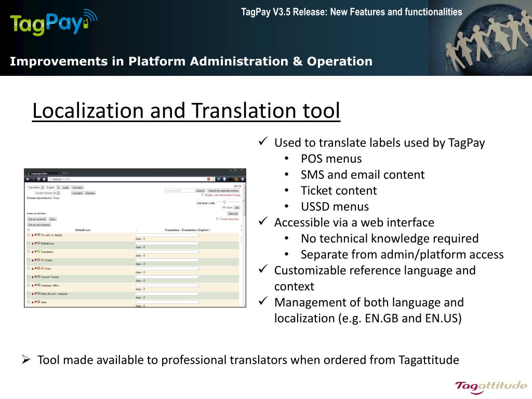532x399 pixels.
Task: Click the up arrow on 'Current Version' row
Action: (33, 277)
